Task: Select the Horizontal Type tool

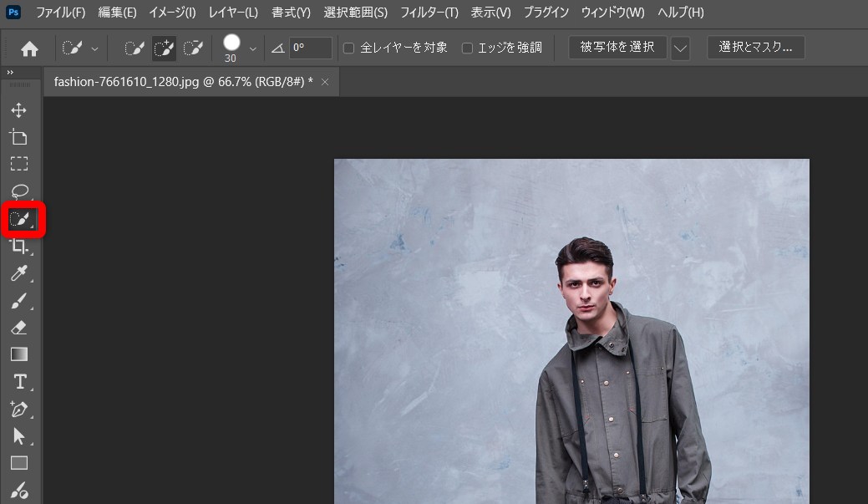Action: coord(20,382)
